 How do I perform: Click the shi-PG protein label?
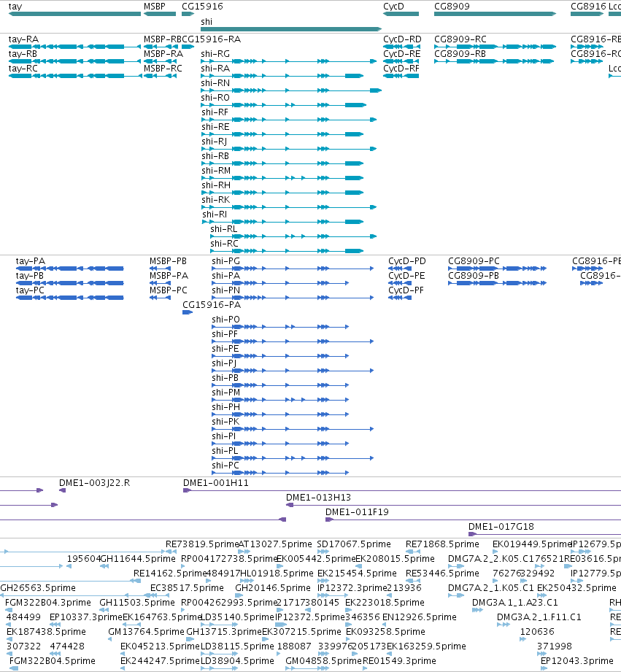[x=225, y=261]
